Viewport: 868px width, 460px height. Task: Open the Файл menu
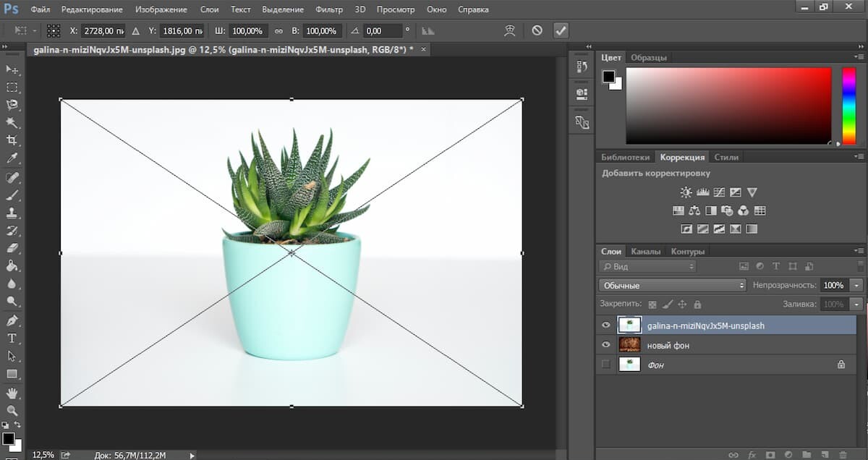tap(40, 9)
